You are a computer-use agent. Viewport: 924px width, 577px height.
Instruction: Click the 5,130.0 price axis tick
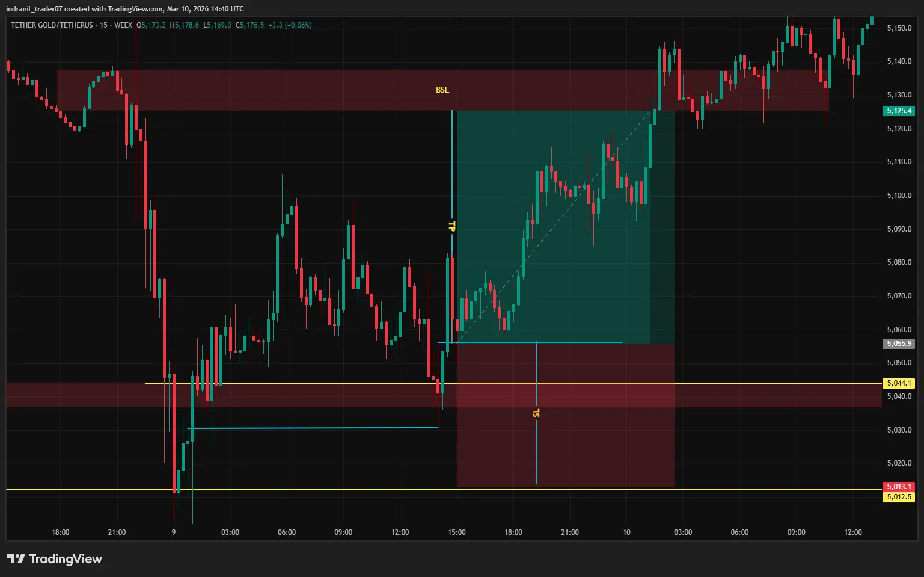pos(899,95)
